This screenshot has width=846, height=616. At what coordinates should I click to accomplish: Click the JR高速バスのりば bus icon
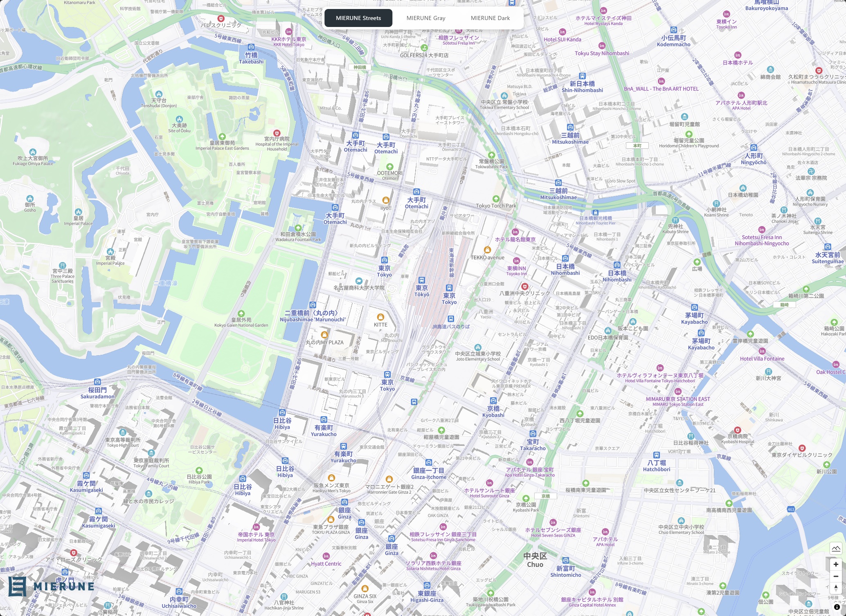(451, 319)
